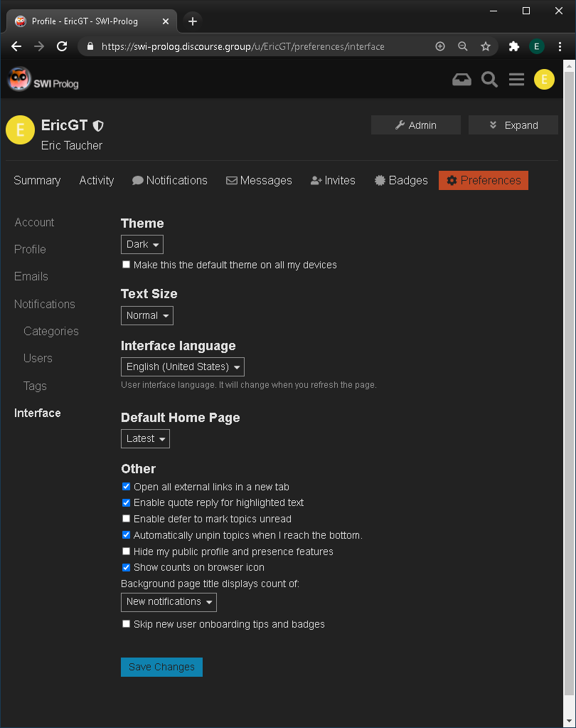
Task: Select Interface in the preferences sidebar
Action: (x=38, y=413)
